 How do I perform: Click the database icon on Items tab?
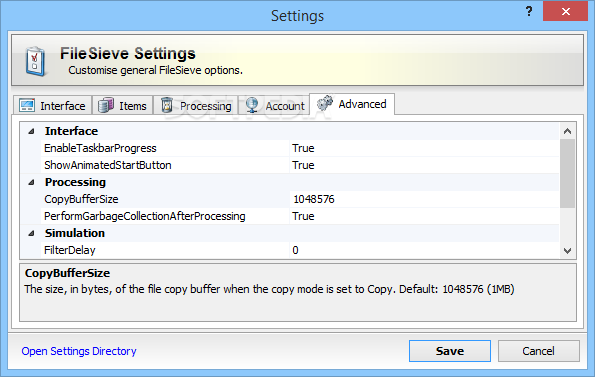106,105
